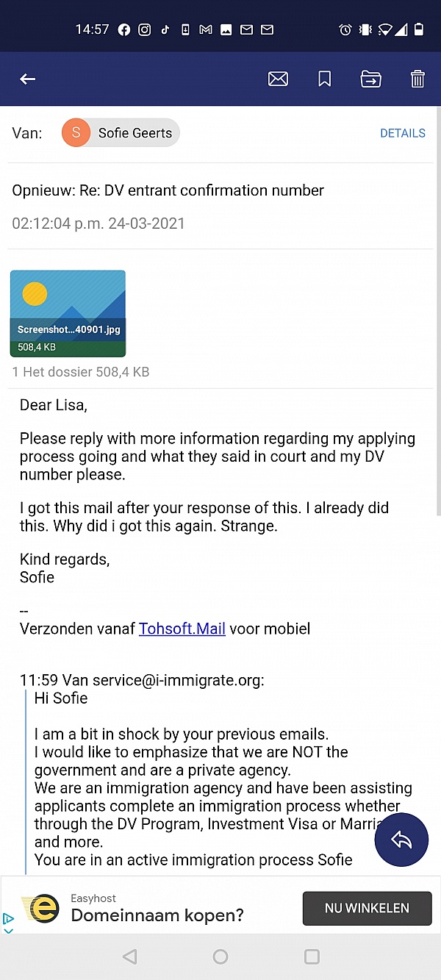Open the Sofie Geerts sender chip
Image resolution: width=441 pixels, height=980 pixels.
click(121, 133)
